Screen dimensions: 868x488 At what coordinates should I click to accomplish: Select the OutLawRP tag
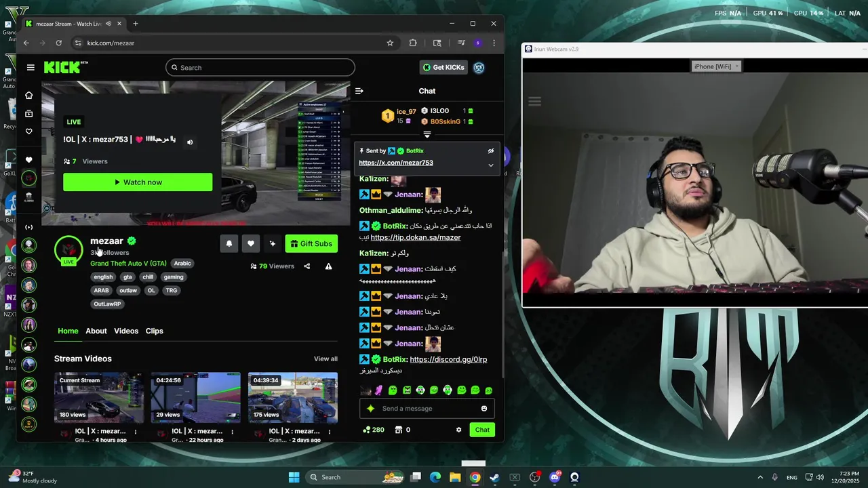tap(107, 304)
